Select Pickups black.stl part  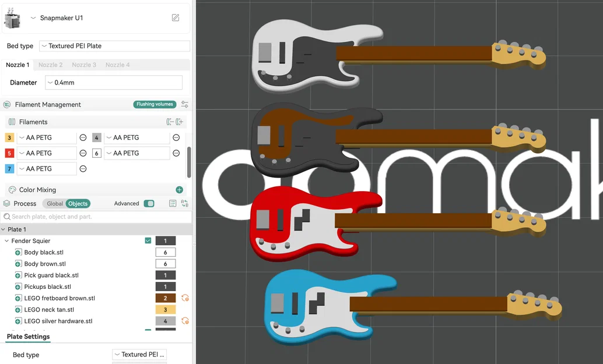48,287
